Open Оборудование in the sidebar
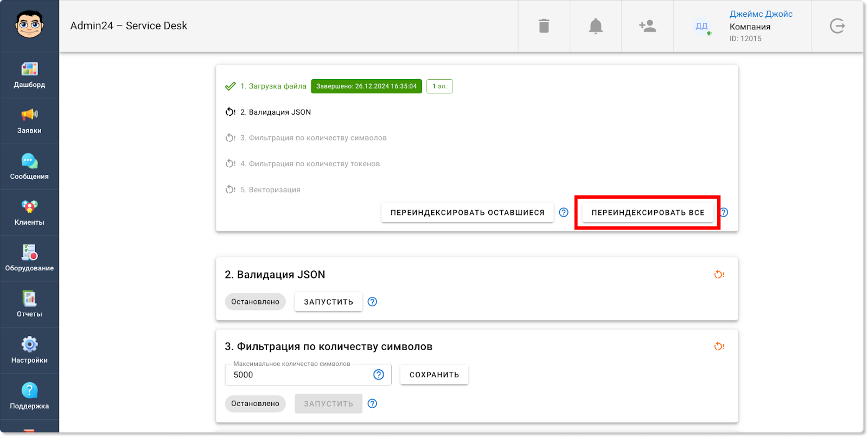868x437 pixels. click(29, 258)
